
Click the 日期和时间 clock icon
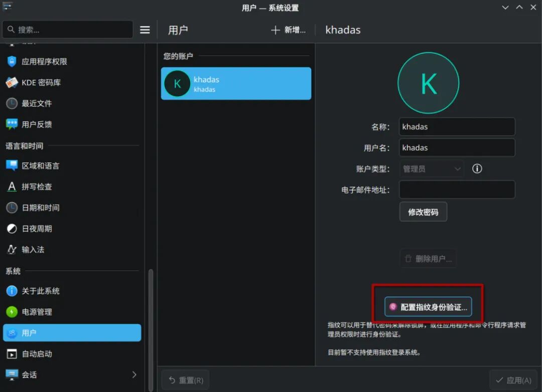[12, 208]
